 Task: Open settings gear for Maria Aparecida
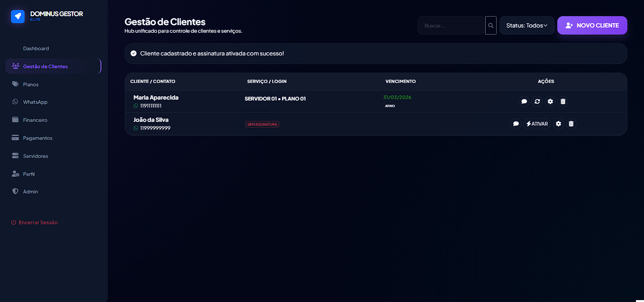pos(550,101)
